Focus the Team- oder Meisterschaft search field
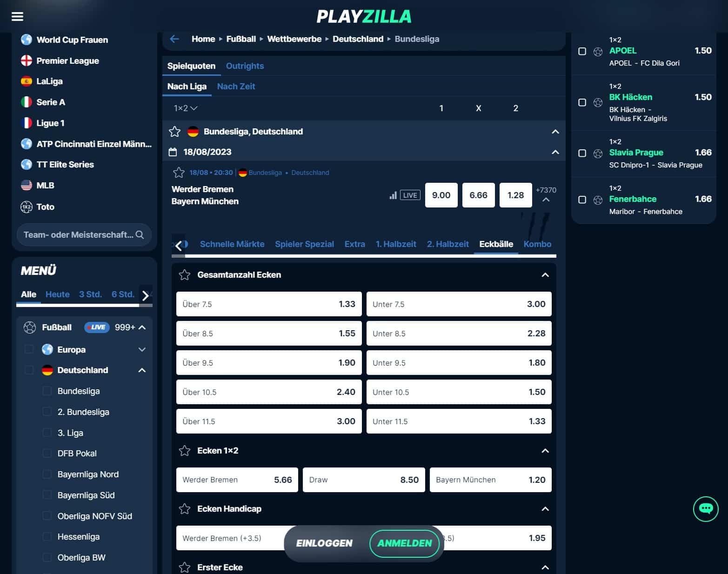728x574 pixels. click(x=84, y=235)
